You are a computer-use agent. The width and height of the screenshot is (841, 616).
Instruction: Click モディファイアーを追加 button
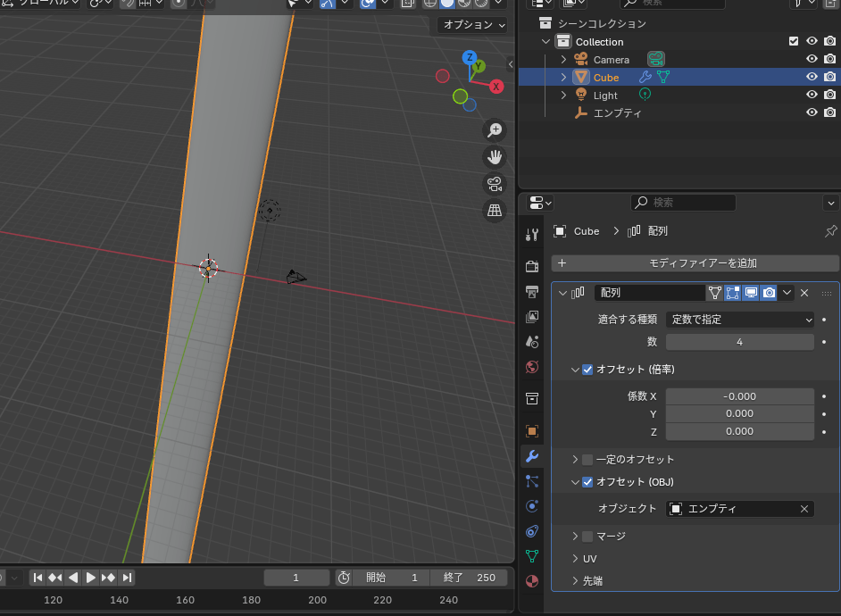[695, 263]
